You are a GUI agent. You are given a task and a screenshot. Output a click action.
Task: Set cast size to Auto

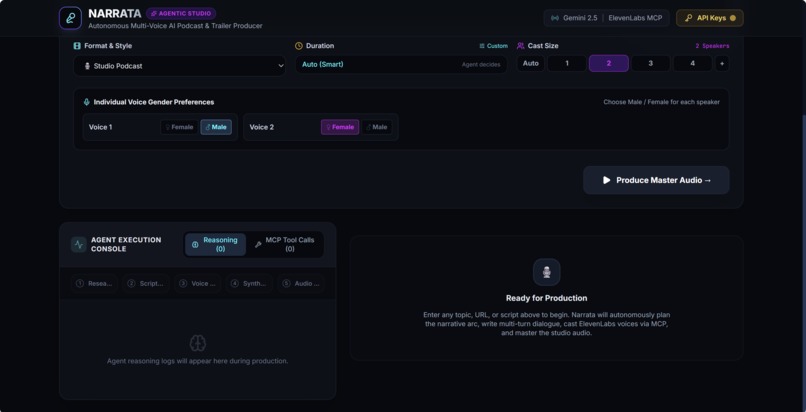point(530,63)
